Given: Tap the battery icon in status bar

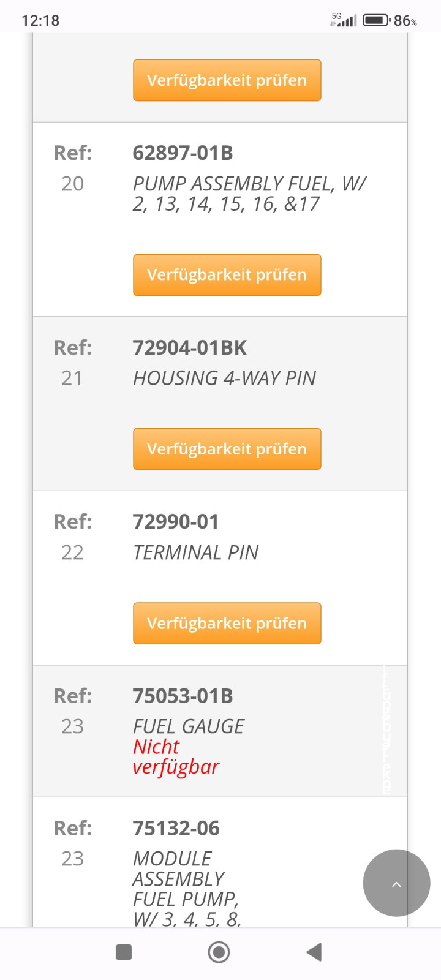Looking at the screenshot, I should (x=376, y=20).
